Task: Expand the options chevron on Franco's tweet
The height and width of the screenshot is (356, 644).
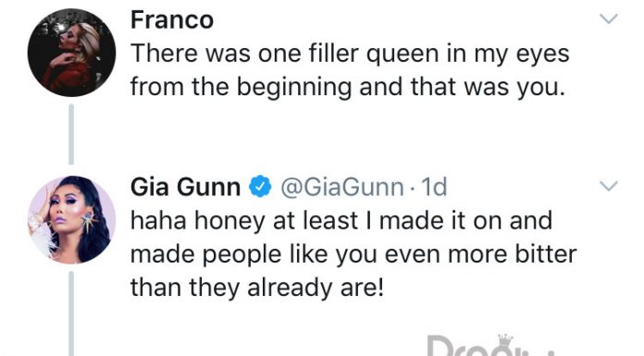Action: 608,18
